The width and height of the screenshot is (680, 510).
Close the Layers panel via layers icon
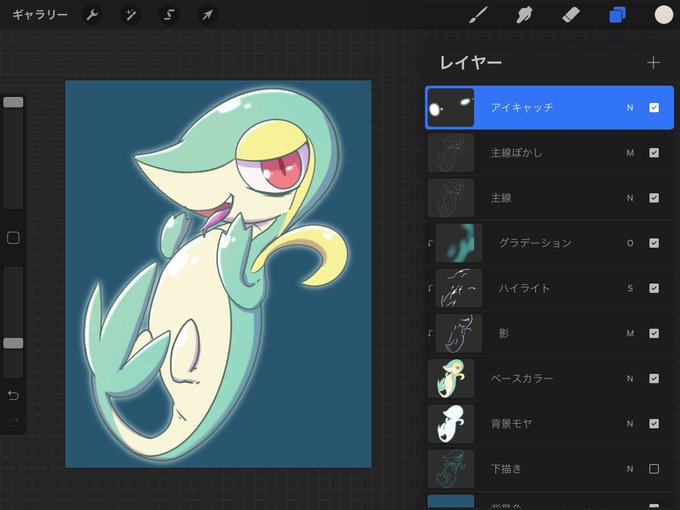tap(617, 15)
